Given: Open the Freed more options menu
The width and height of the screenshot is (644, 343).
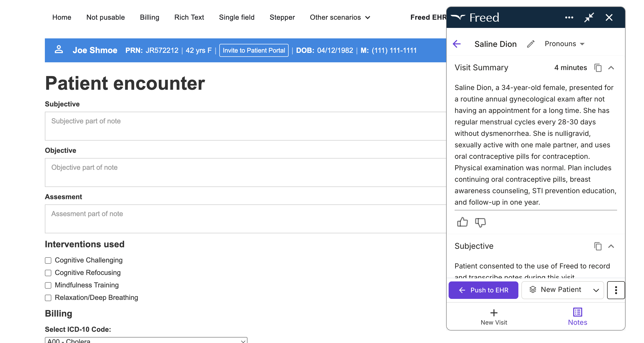Looking at the screenshot, I should [569, 17].
